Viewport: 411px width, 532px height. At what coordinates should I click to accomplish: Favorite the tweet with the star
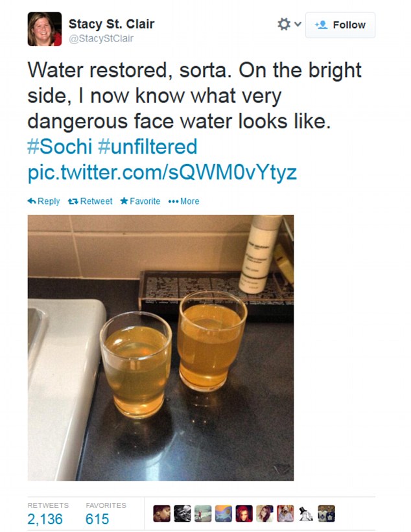140,202
